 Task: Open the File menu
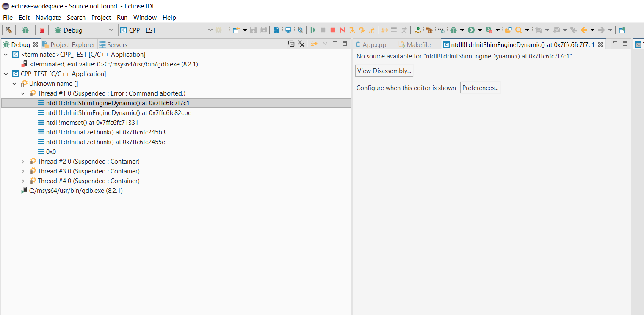click(8, 17)
